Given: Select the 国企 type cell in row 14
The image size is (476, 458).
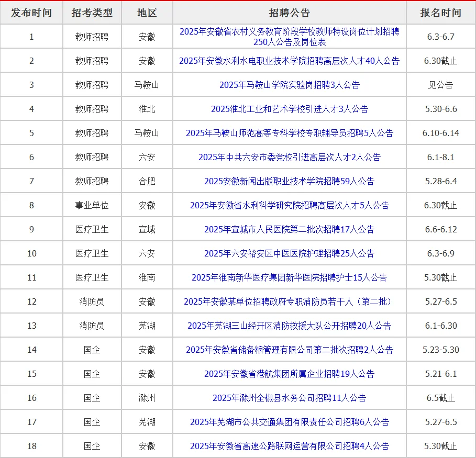Looking at the screenshot, I should click(x=92, y=350).
